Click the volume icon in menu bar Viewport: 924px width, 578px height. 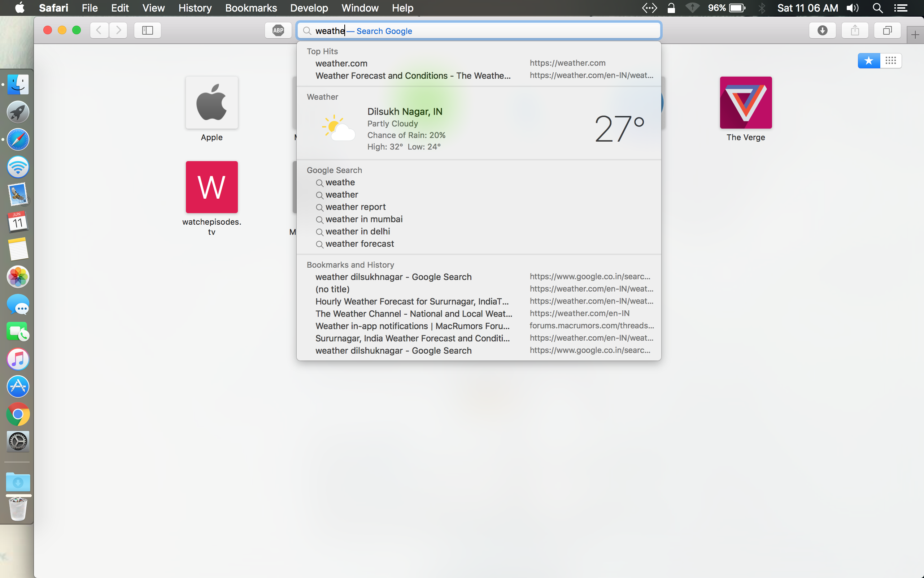(852, 8)
